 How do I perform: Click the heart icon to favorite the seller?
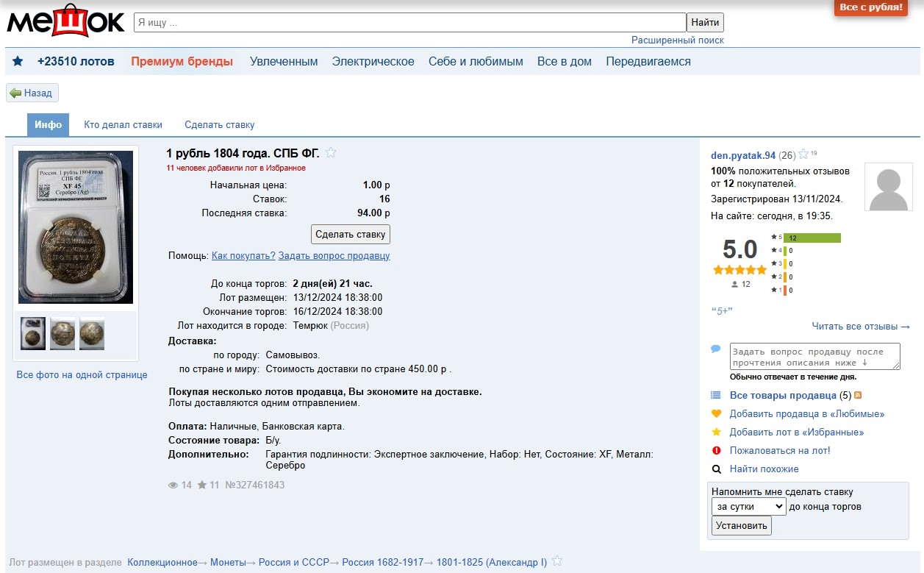(716, 414)
